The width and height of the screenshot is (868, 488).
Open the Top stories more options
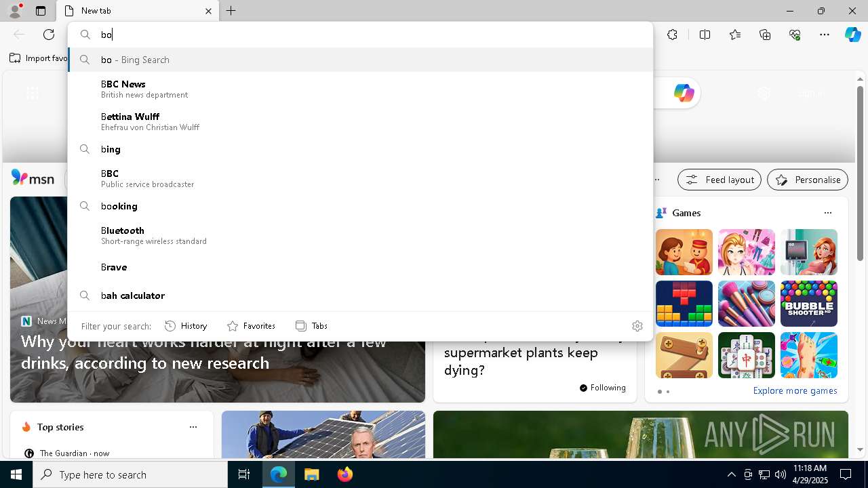pos(193,427)
